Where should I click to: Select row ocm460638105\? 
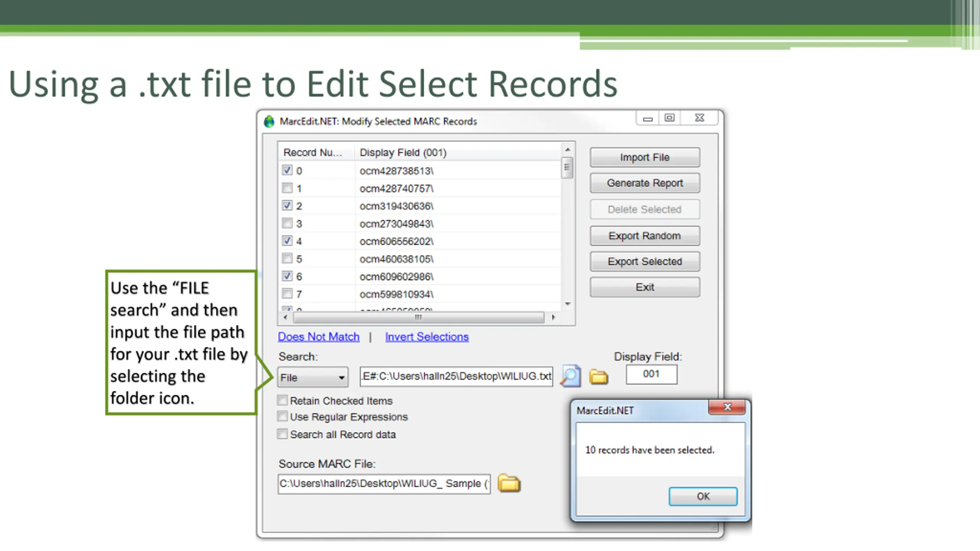click(420, 259)
